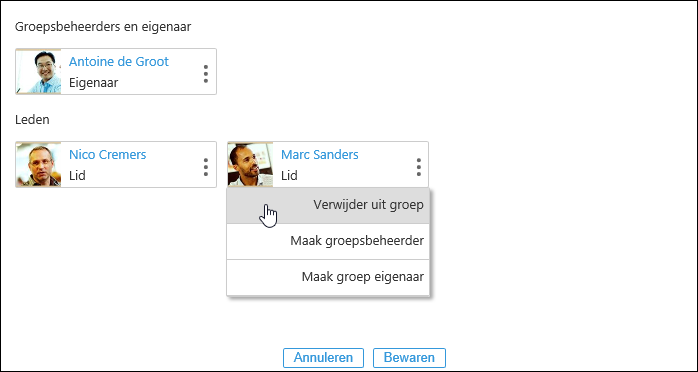Click Marc Sanders' profile photo

coord(250,165)
